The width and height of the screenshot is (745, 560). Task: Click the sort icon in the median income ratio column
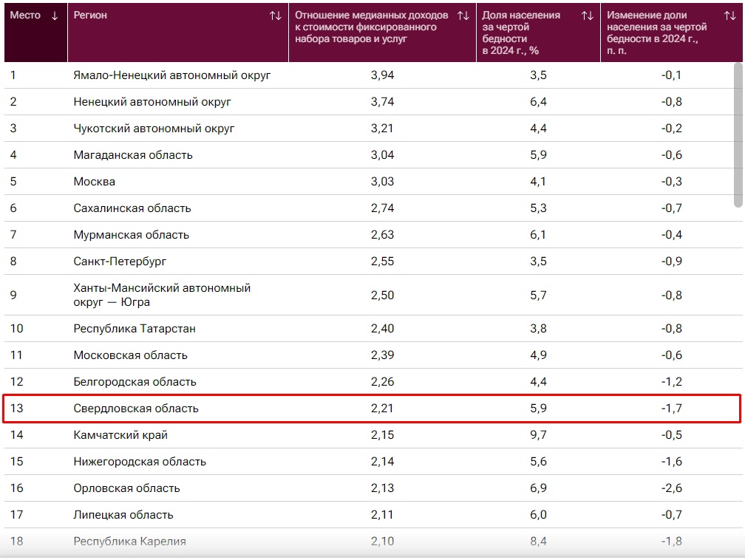coord(463,16)
